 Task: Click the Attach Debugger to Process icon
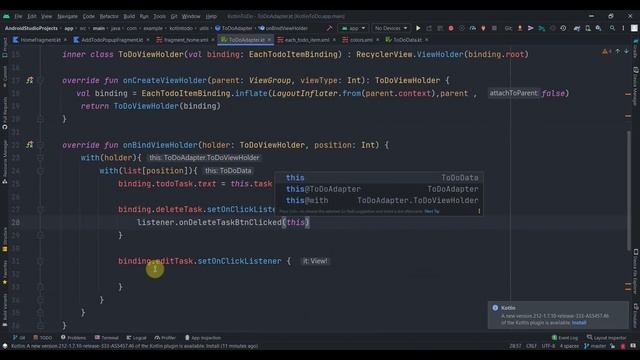tap(483, 28)
